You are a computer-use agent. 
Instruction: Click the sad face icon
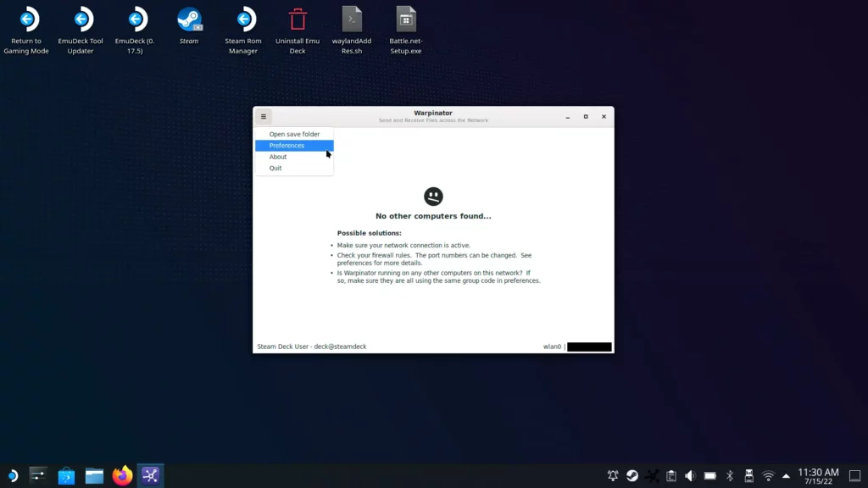433,197
